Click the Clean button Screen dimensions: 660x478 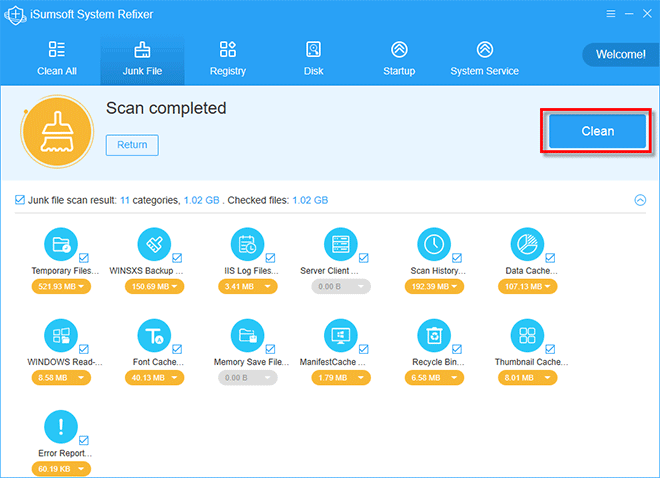pos(597,131)
